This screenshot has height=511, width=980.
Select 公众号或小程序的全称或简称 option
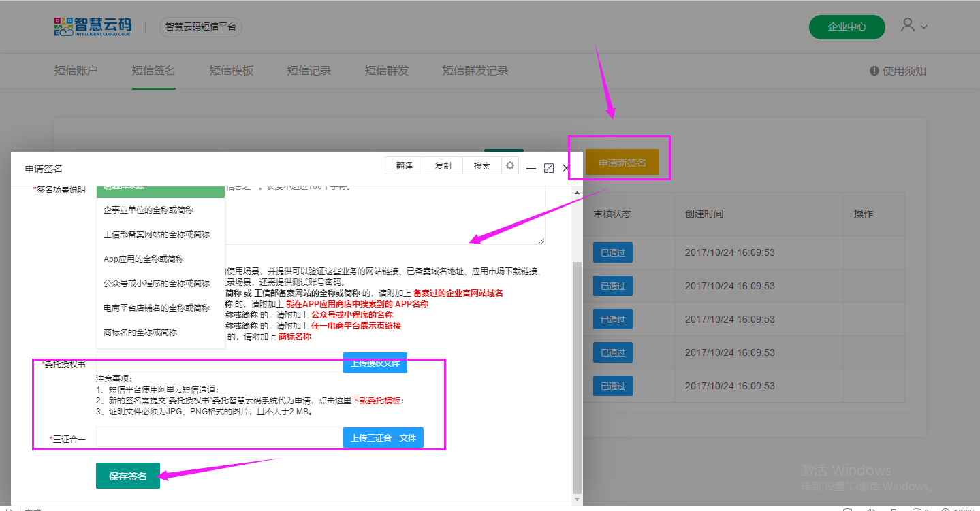[156, 284]
